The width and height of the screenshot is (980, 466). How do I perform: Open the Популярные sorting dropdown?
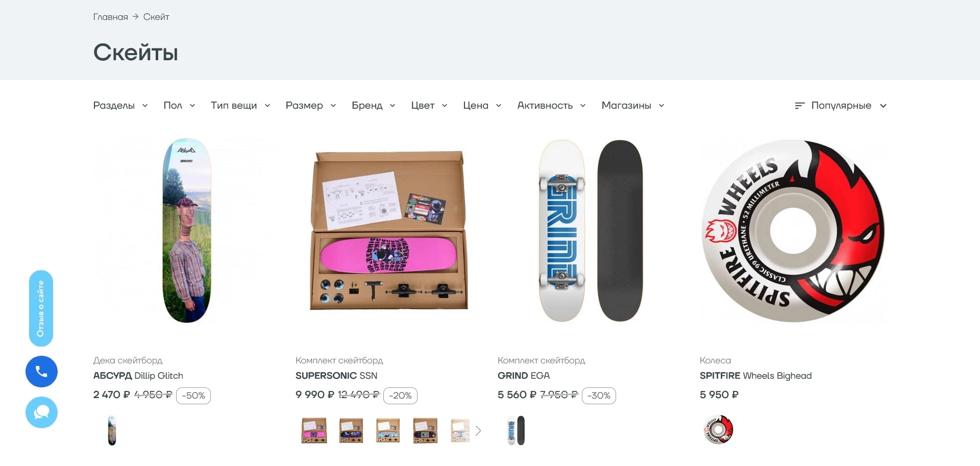pos(841,106)
